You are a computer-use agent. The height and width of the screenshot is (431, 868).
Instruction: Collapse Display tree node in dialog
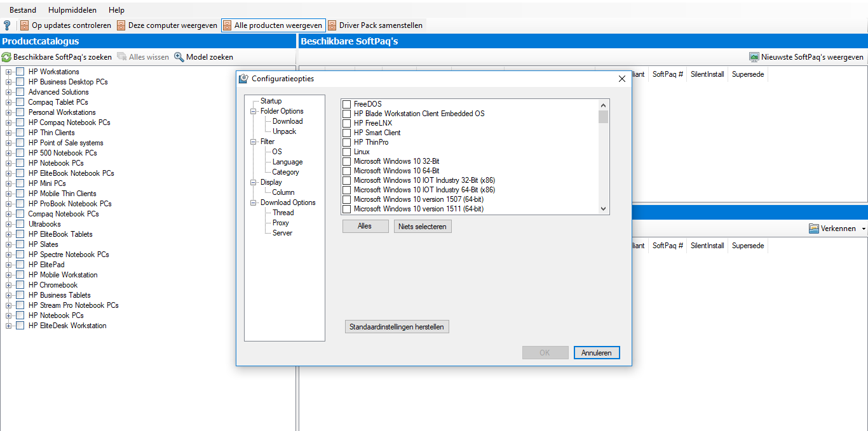[x=254, y=182]
